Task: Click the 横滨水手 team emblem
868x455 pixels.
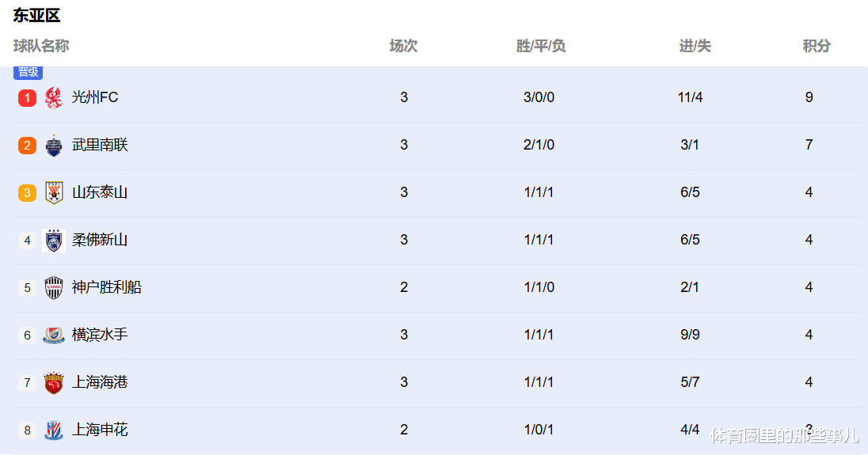Action: tap(54, 336)
